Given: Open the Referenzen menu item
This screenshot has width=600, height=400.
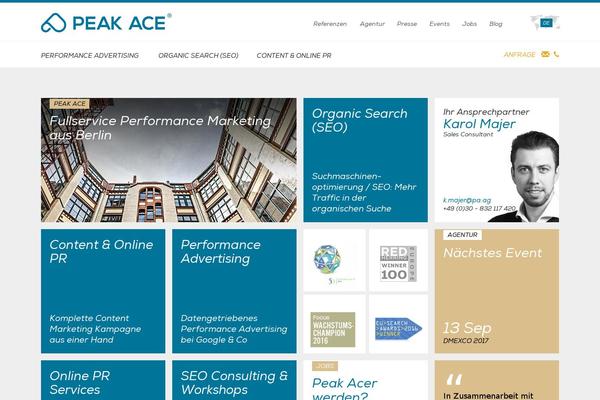Looking at the screenshot, I should [330, 24].
